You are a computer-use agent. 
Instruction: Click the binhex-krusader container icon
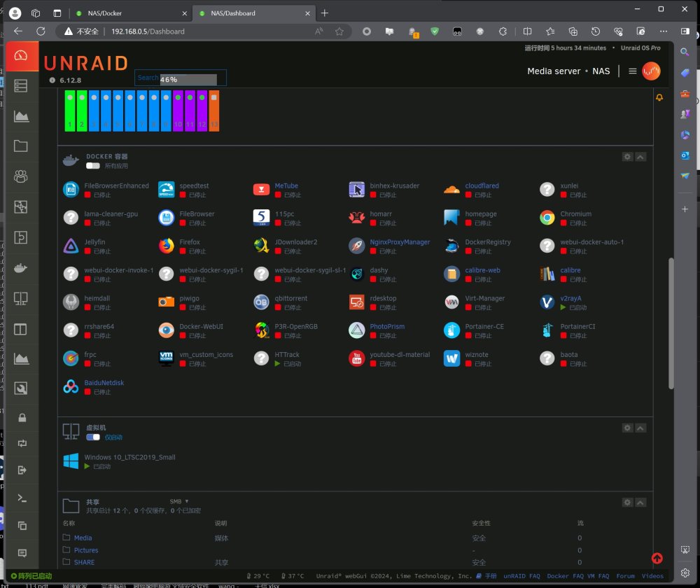[x=357, y=190]
